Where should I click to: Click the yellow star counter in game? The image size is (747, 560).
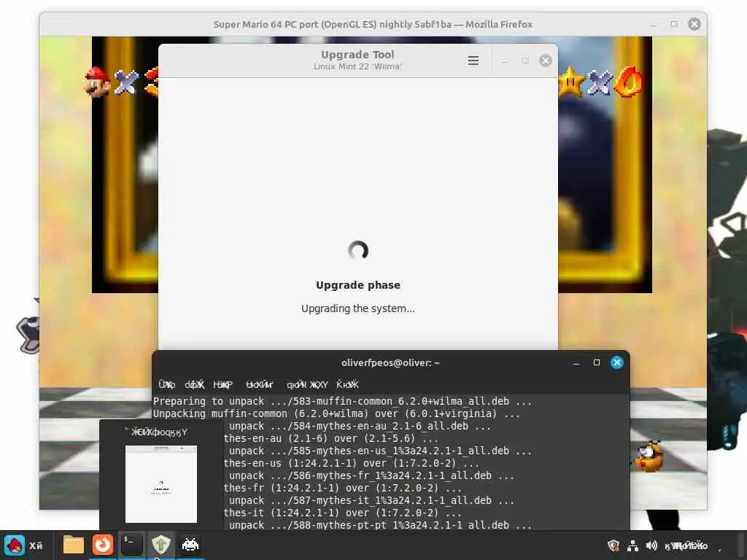(570, 82)
